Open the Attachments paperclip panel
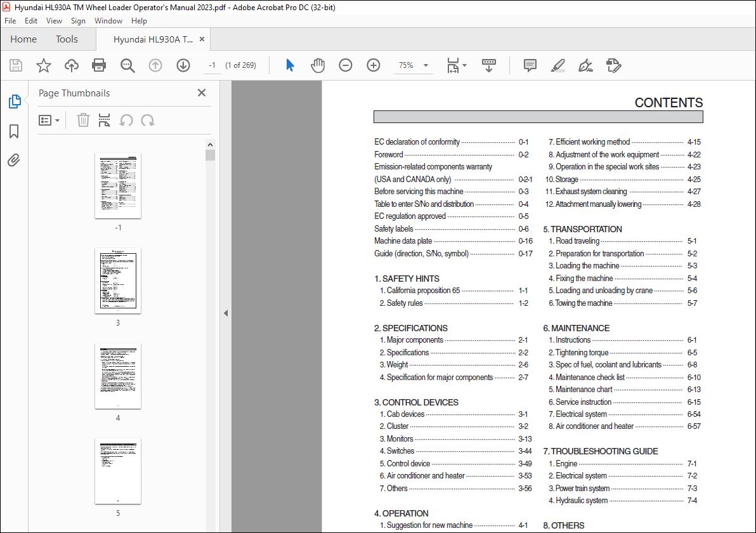This screenshot has width=756, height=533. point(14,160)
